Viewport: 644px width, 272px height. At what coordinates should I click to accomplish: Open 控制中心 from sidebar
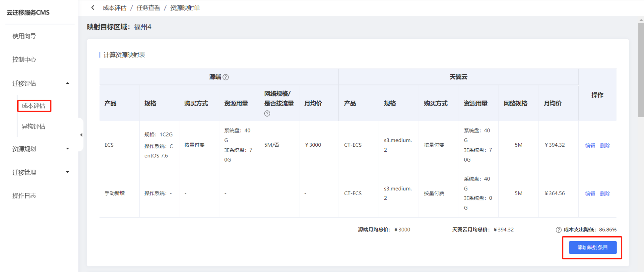click(x=24, y=59)
